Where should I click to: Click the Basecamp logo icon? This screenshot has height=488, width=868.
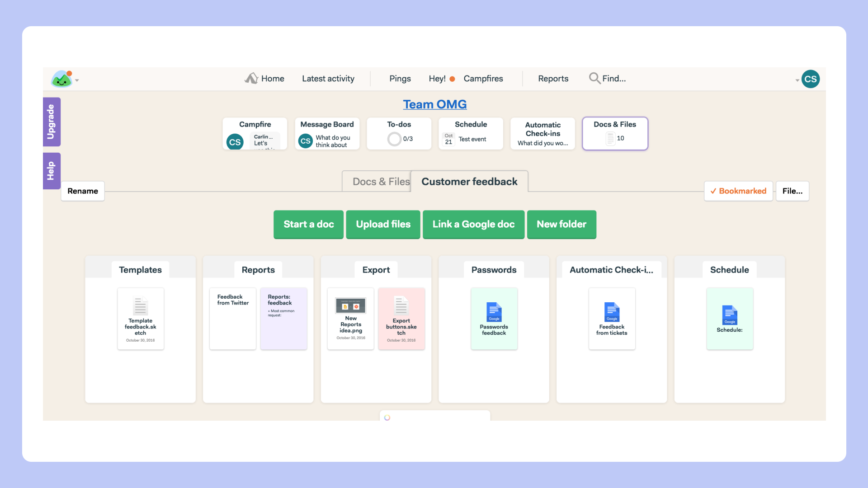[x=62, y=79]
